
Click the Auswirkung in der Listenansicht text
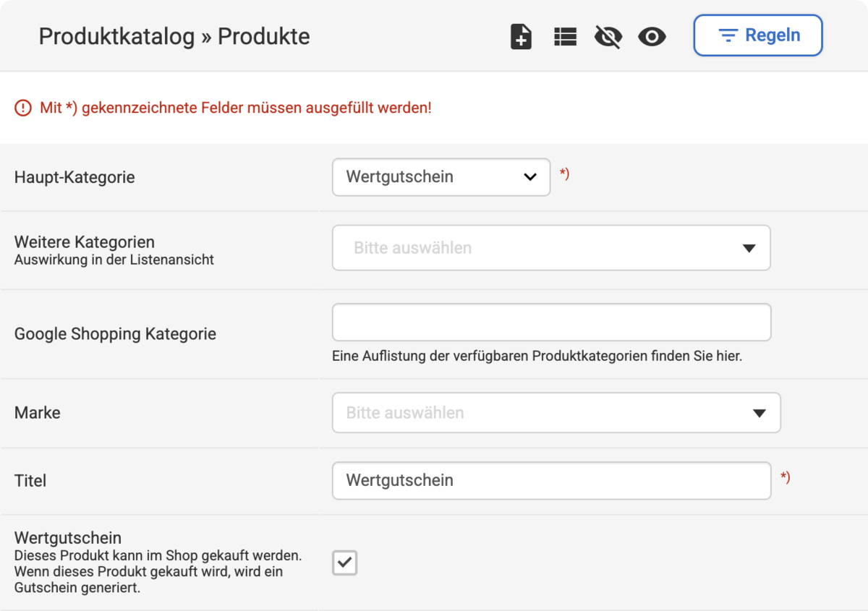[114, 260]
